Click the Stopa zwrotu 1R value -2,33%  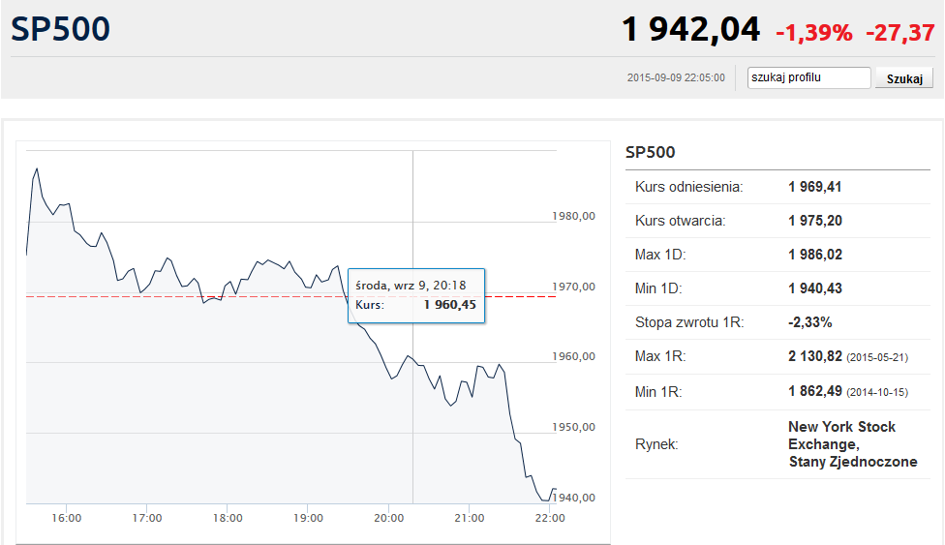(x=810, y=323)
